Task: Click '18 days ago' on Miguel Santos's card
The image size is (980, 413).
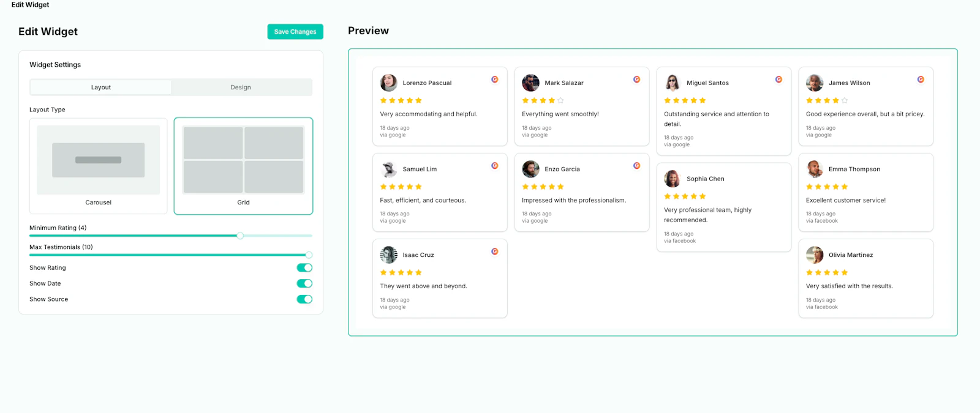Action: pyautogui.click(x=679, y=138)
